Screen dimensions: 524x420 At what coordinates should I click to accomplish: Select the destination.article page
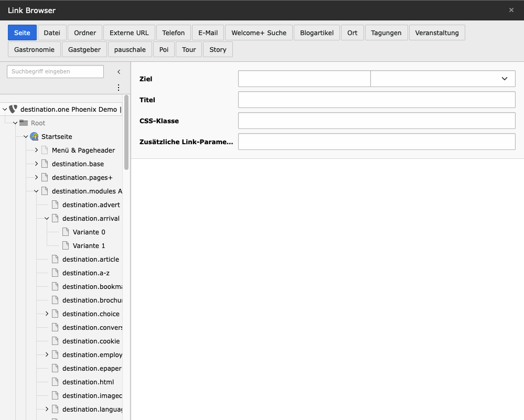(91, 259)
